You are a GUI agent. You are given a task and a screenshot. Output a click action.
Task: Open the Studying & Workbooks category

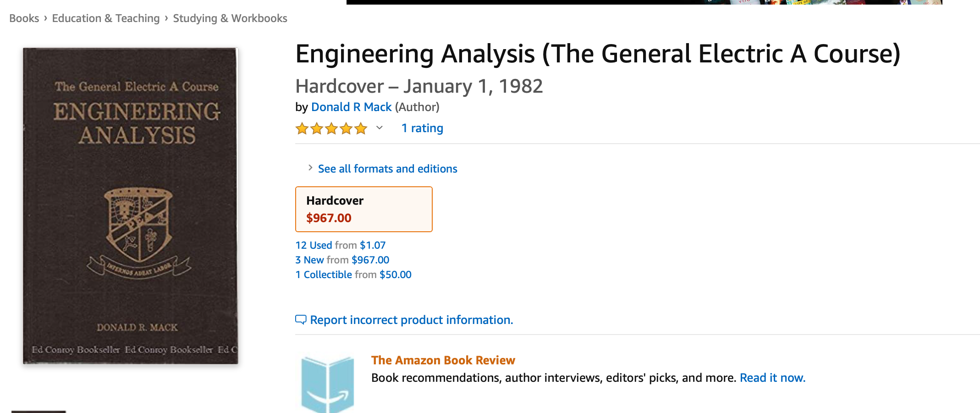(230, 18)
